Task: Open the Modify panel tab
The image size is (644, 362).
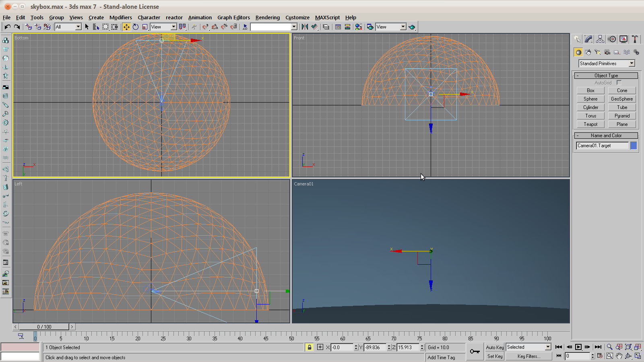Action: [x=588, y=39]
